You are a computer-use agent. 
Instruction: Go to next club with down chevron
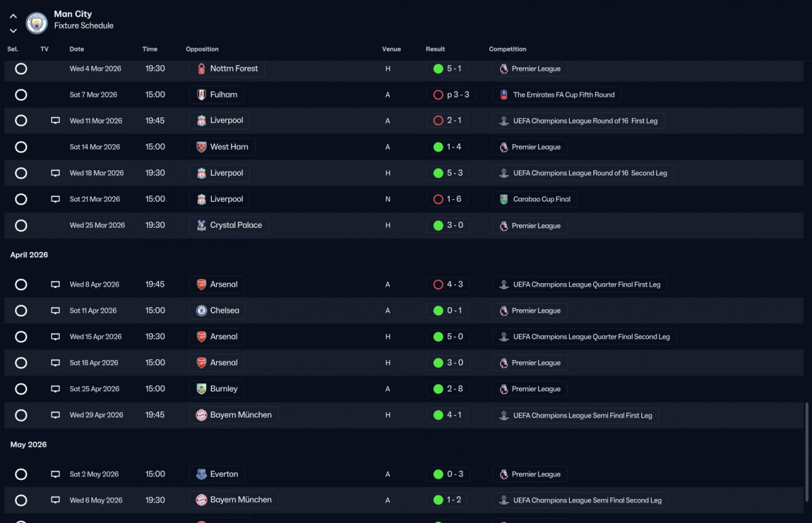(x=13, y=30)
